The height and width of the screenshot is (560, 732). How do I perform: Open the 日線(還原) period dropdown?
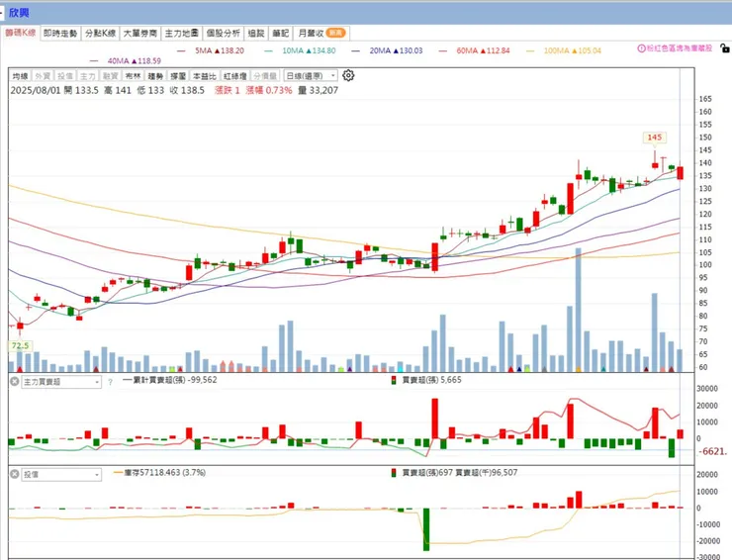(x=311, y=75)
